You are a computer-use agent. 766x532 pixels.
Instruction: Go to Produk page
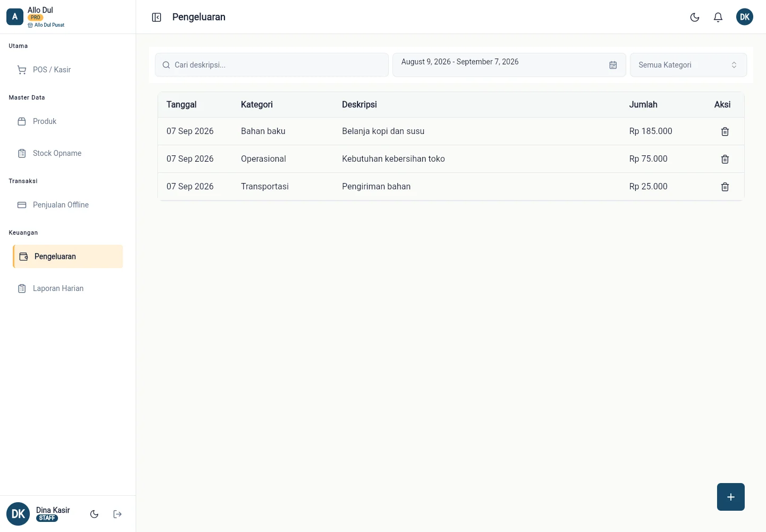click(68, 121)
